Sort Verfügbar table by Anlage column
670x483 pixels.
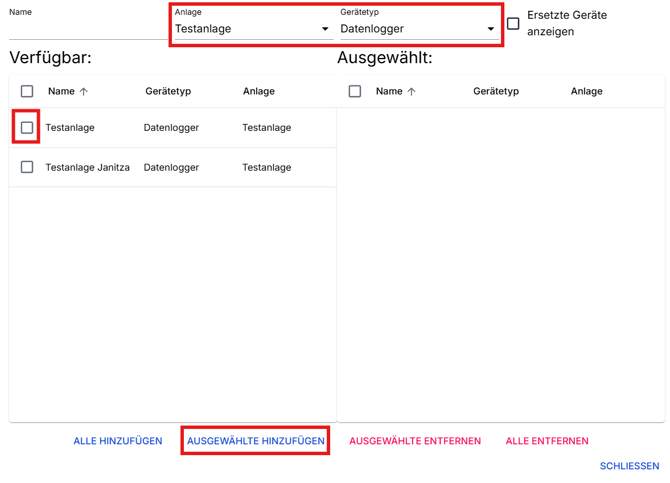coord(258,91)
